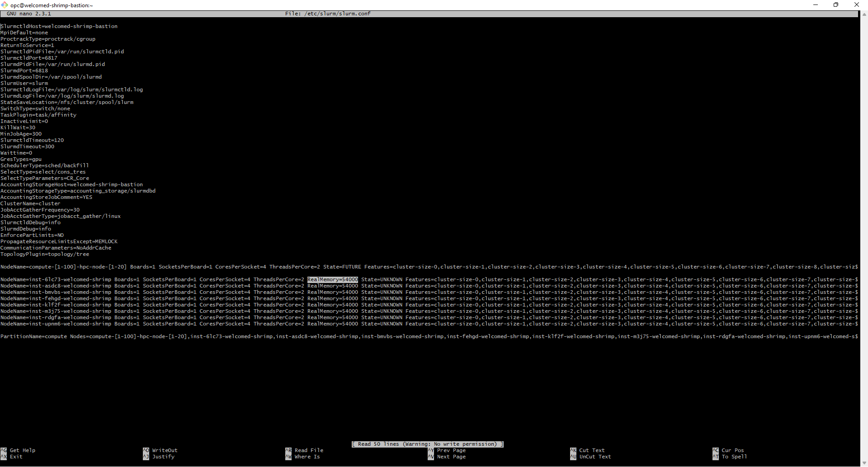Image resolution: width=868 pixels, height=467 pixels.
Task: Click the ^T To Spell shortcut
Action: [x=730, y=457]
